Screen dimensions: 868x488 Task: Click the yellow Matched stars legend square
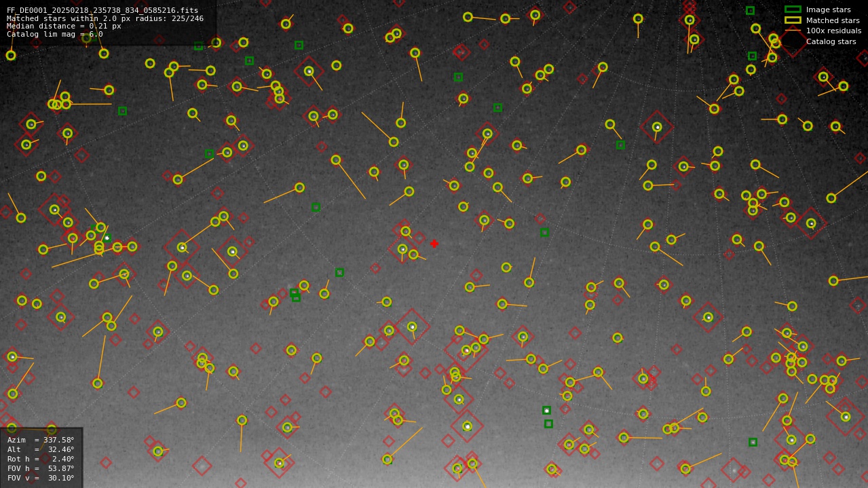pos(793,20)
